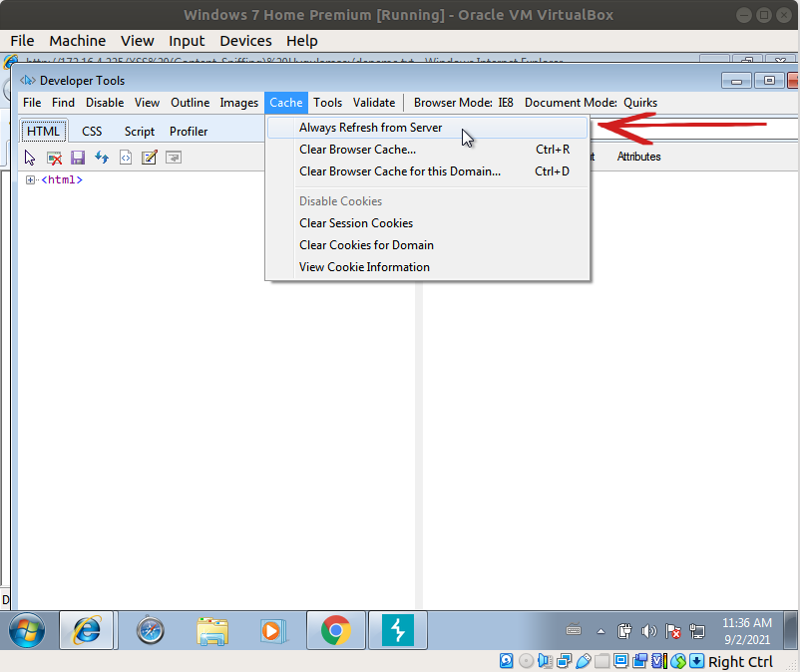Click the Show Desktop strip on taskbar

(791, 630)
